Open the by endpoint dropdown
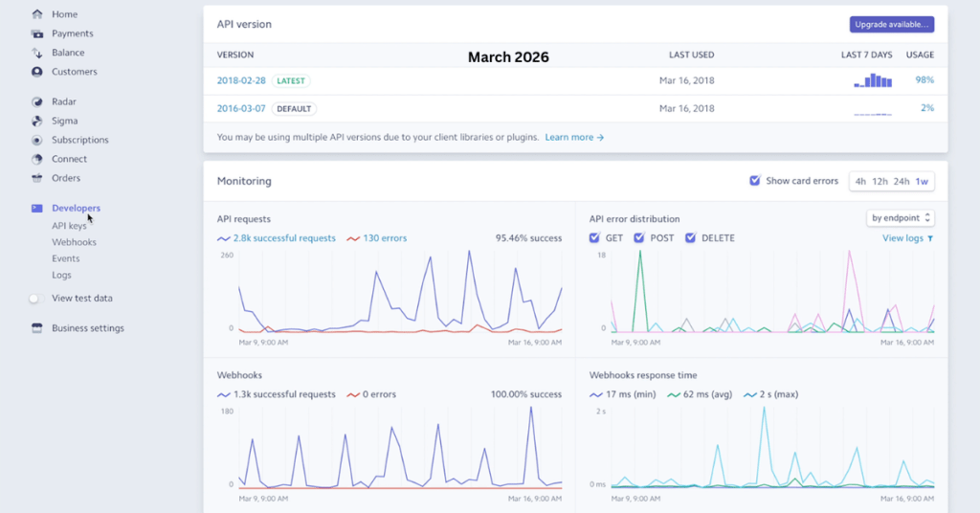980x513 pixels. coord(901,218)
